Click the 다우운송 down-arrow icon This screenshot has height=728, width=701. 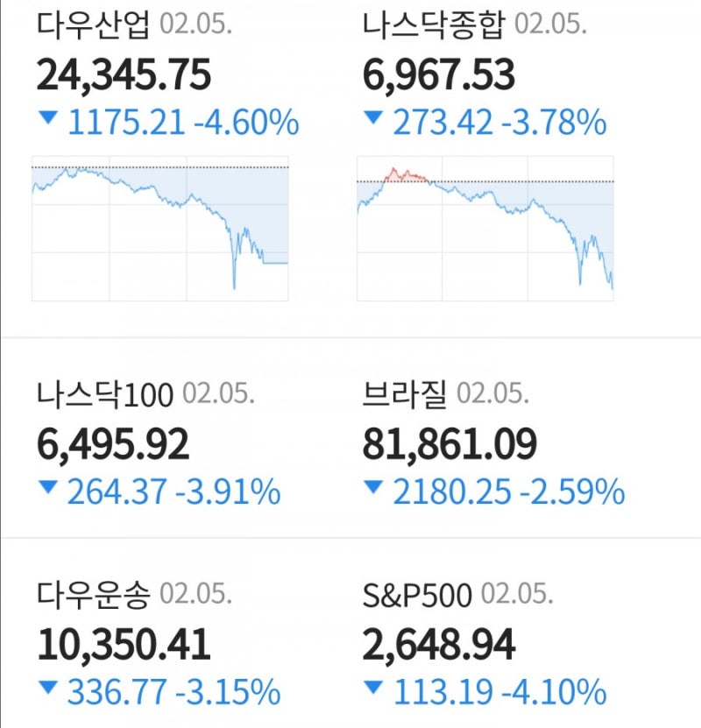[x=48, y=689]
